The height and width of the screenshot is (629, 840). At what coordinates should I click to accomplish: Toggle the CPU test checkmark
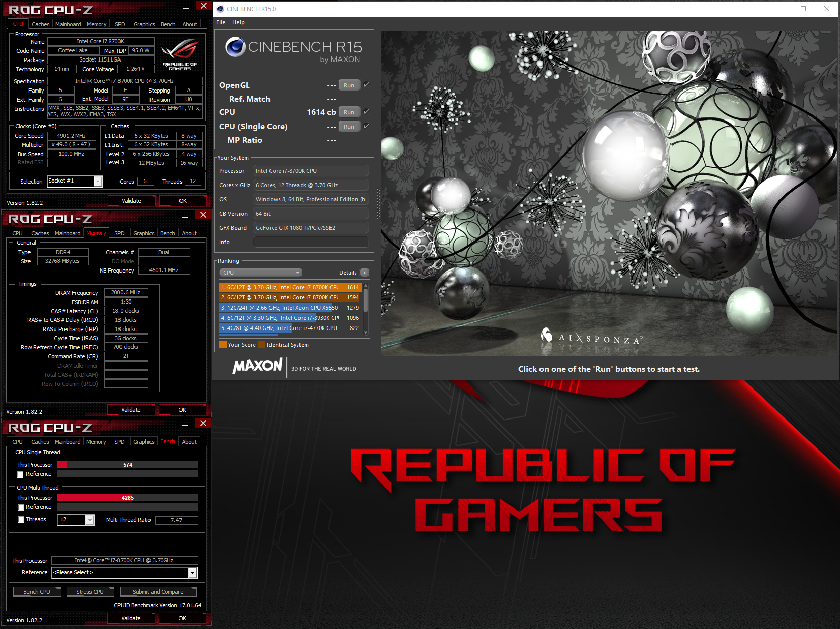pyautogui.click(x=366, y=112)
